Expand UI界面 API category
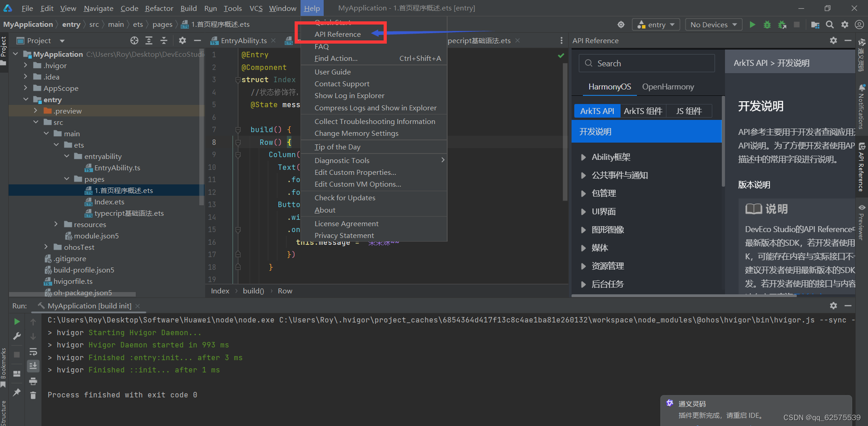The image size is (868, 426). tap(583, 212)
